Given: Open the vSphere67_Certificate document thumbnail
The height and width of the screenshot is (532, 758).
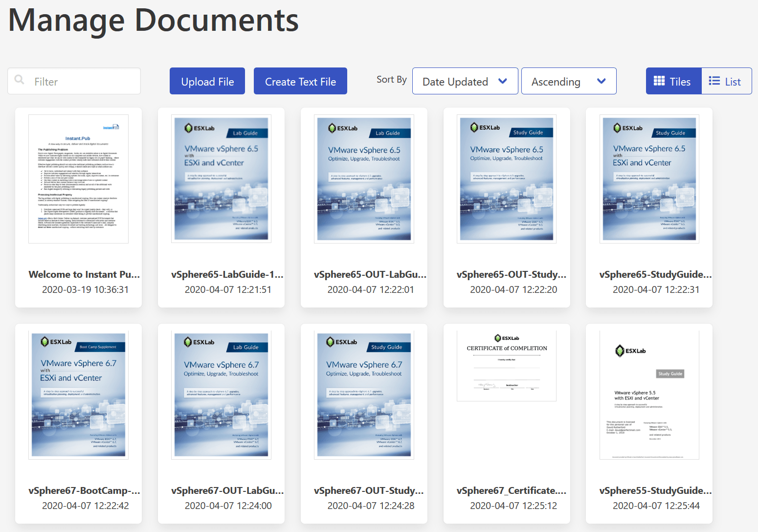Looking at the screenshot, I should coord(506,365).
